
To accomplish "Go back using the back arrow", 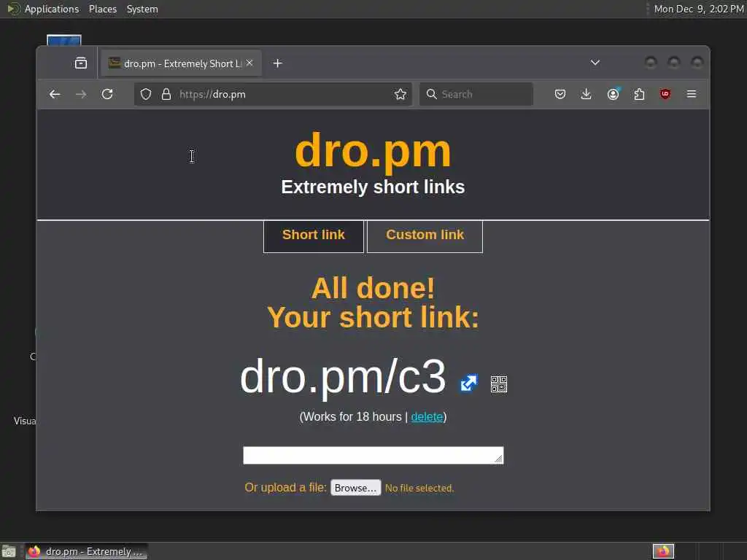I will [x=55, y=94].
